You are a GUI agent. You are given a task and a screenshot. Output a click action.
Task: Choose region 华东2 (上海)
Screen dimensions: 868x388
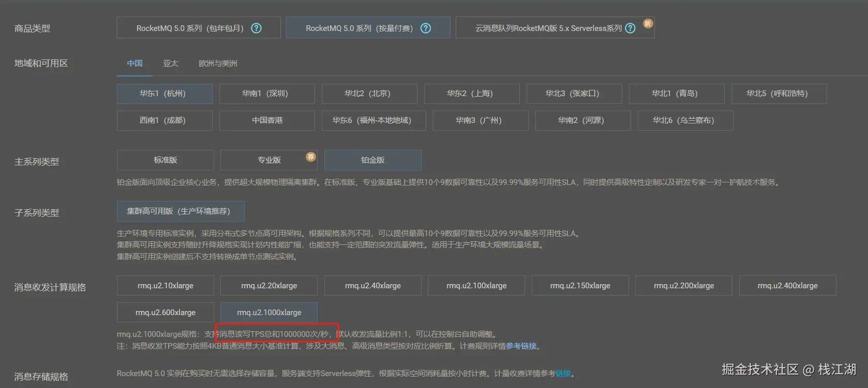[x=472, y=94]
